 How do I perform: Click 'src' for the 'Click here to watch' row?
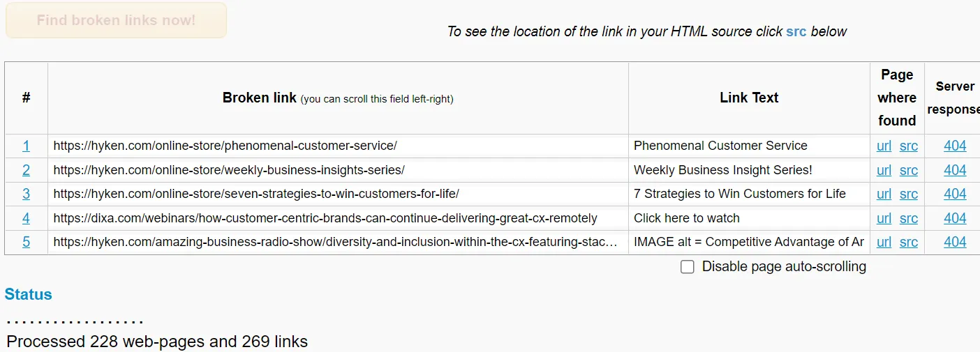(908, 218)
